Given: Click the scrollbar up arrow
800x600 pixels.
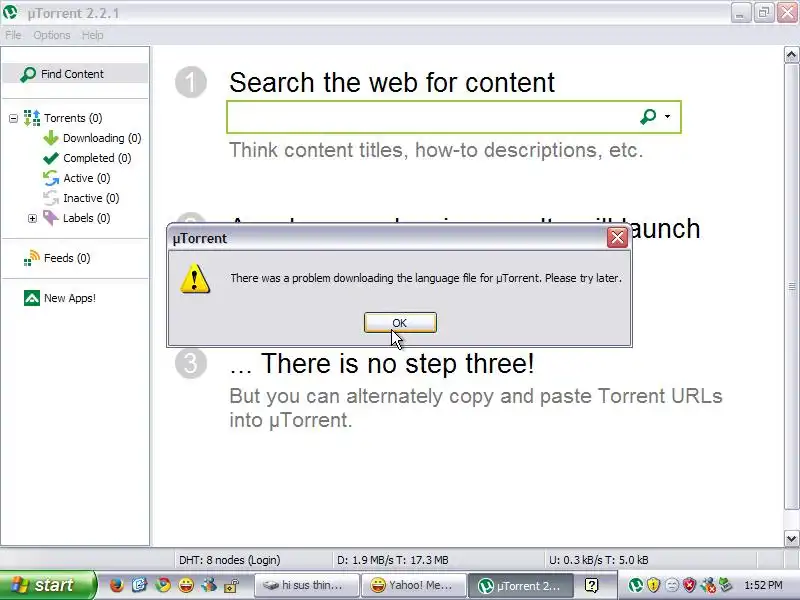Looking at the screenshot, I should [791, 55].
